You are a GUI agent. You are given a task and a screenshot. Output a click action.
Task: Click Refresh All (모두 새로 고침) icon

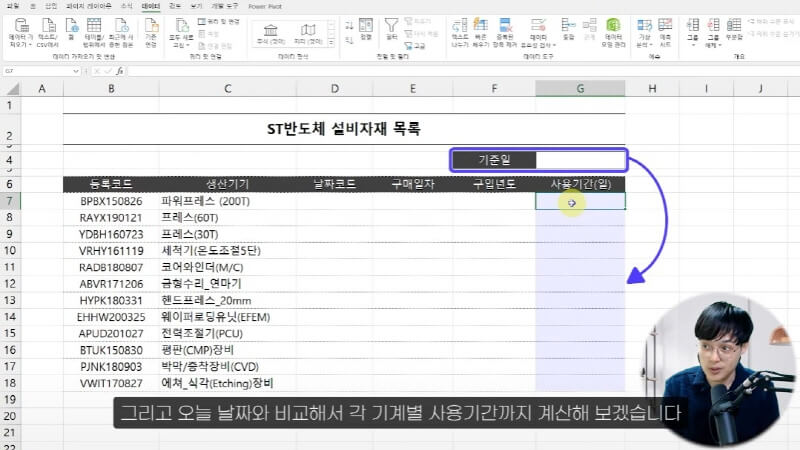tap(182, 26)
